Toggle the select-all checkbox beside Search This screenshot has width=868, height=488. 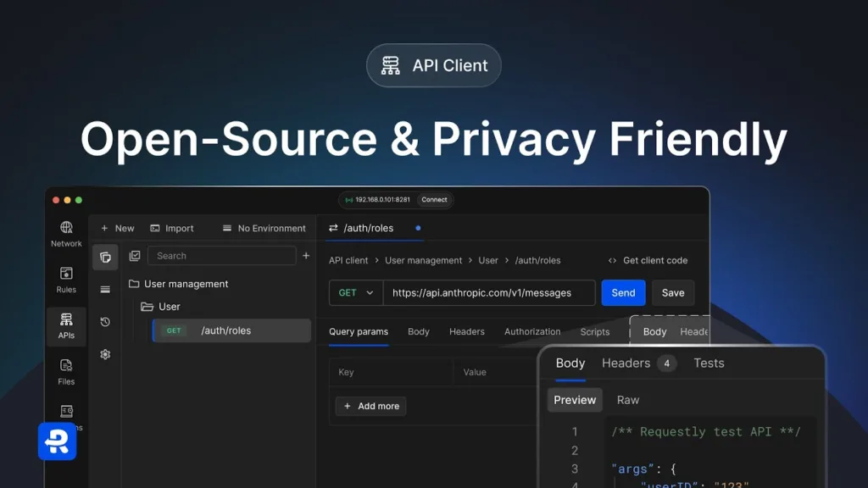click(135, 256)
